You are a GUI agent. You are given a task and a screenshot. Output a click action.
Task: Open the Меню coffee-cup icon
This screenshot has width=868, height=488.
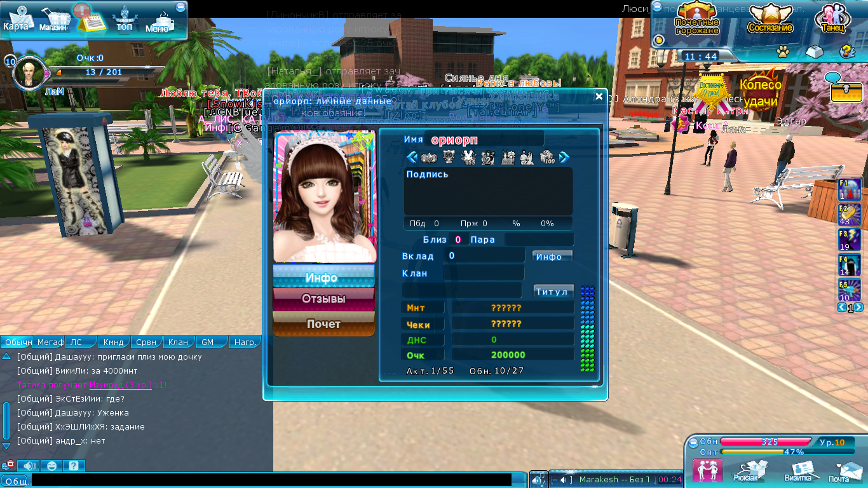point(159,20)
